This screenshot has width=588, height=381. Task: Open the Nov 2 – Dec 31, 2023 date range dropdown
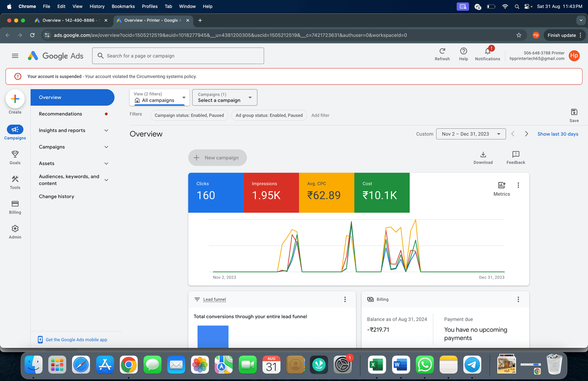tap(471, 134)
